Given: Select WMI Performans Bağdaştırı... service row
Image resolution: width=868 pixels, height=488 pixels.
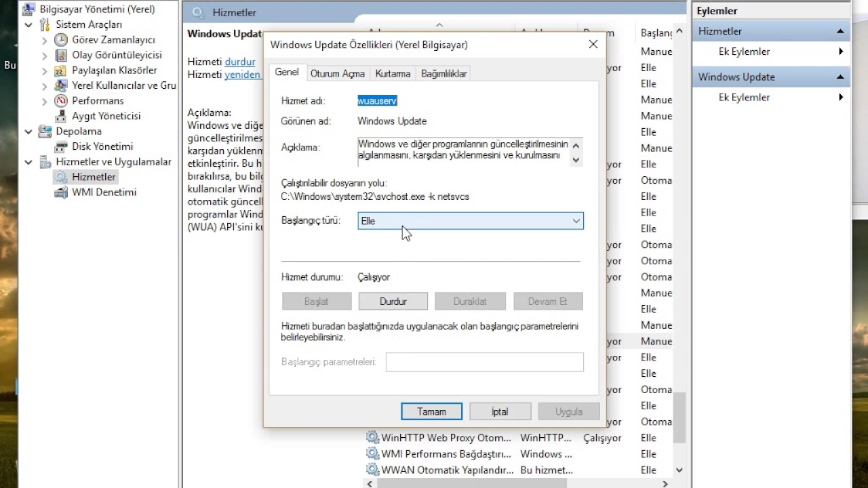Looking at the screenshot, I should pos(519,454).
